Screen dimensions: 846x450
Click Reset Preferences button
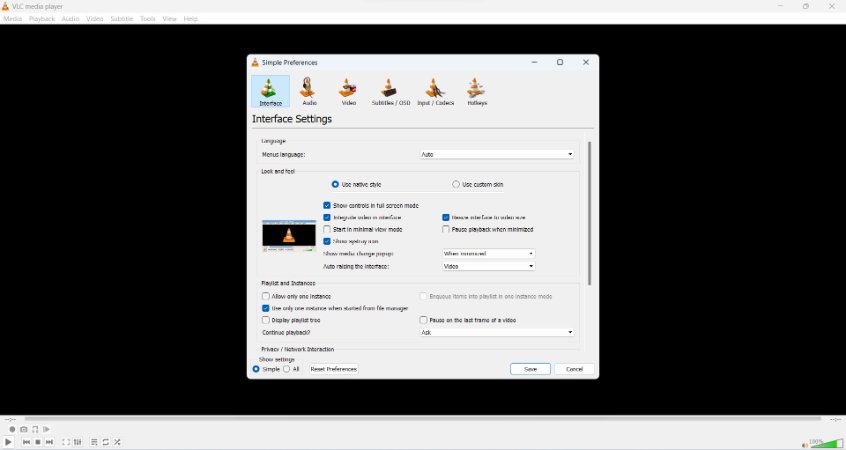[x=333, y=369]
